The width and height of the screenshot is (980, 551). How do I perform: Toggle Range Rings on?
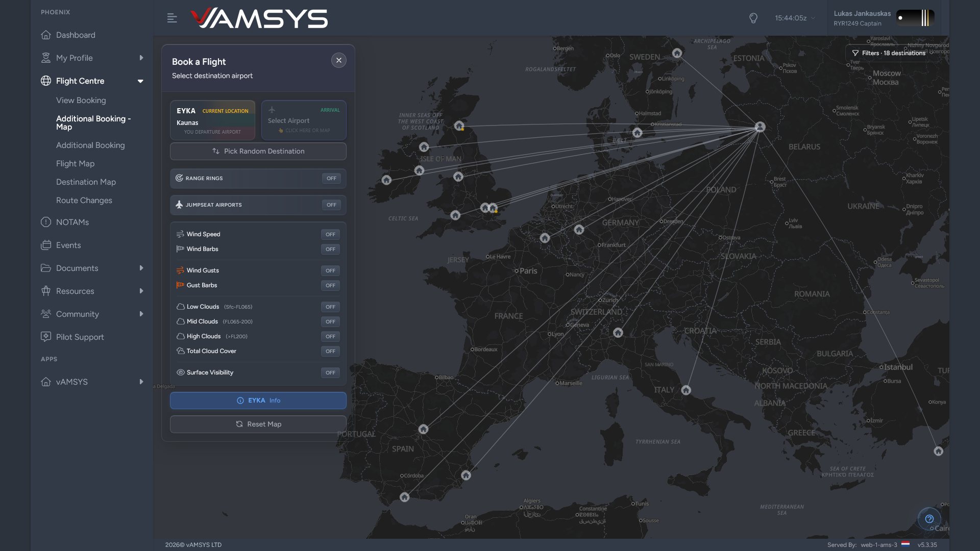click(331, 179)
